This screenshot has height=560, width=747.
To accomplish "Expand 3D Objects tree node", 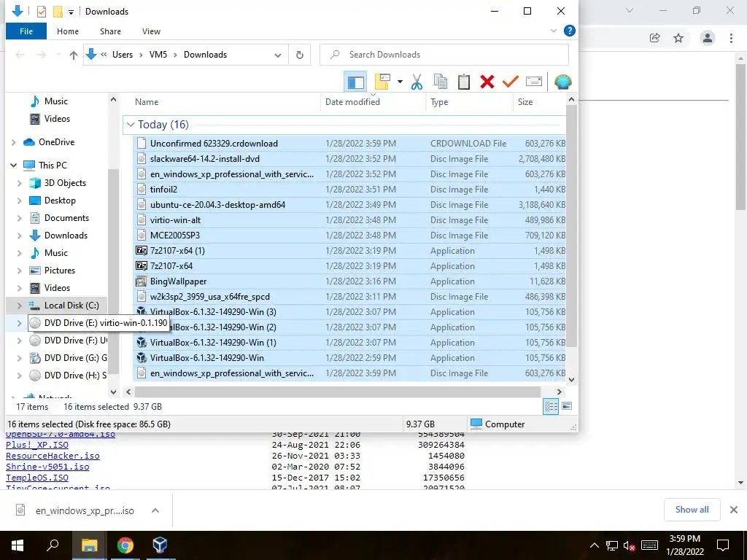I will 20,183.
